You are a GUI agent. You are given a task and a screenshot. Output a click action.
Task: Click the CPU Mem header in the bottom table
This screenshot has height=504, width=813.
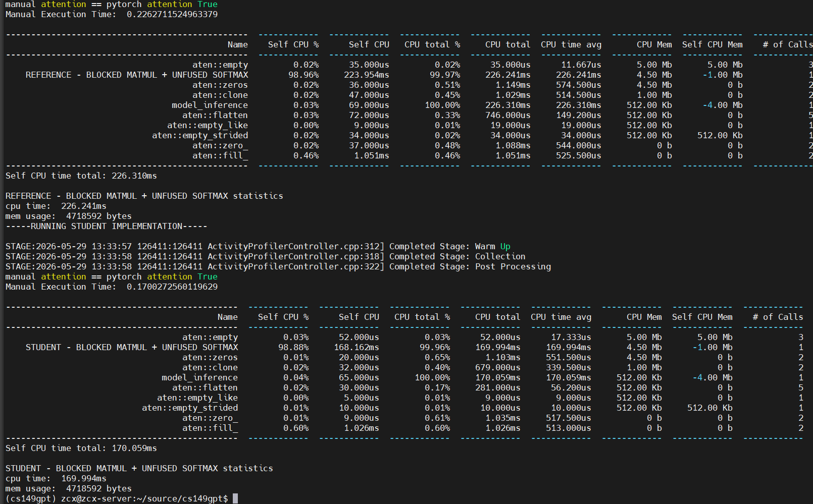pyautogui.click(x=644, y=317)
